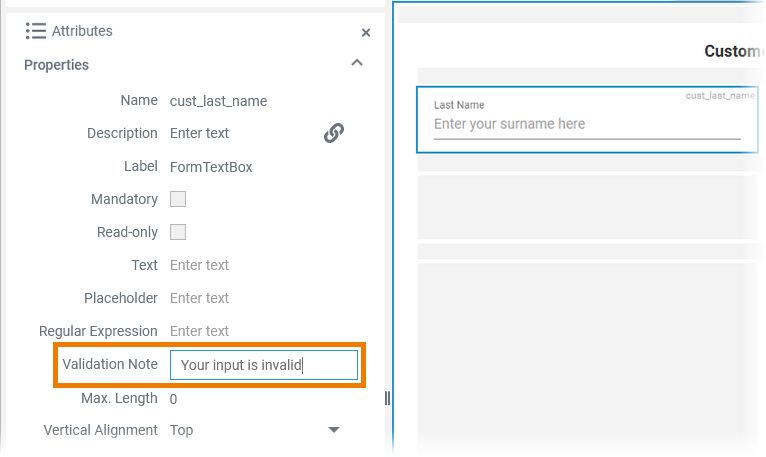Click the Attributes panel title

pyautogui.click(x=82, y=31)
